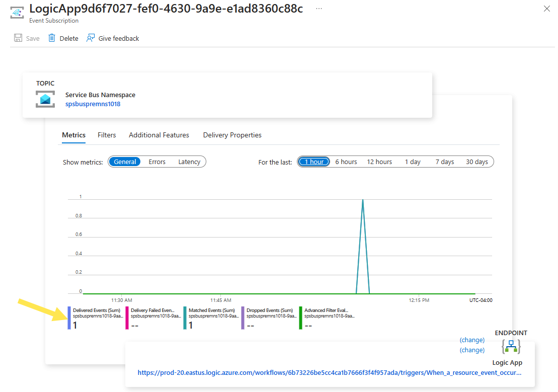Switch to the Filters tab
Screen dimensions: 558x392
107,135
